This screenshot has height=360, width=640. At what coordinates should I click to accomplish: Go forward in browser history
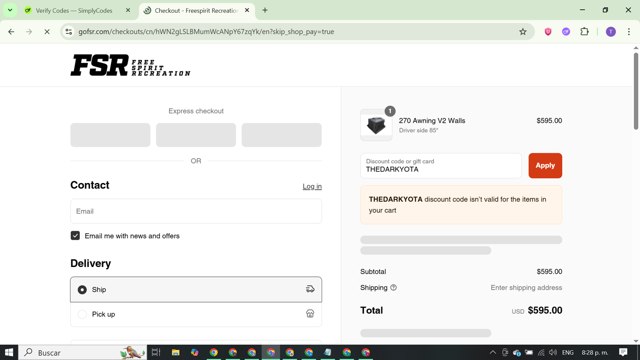coord(29,31)
